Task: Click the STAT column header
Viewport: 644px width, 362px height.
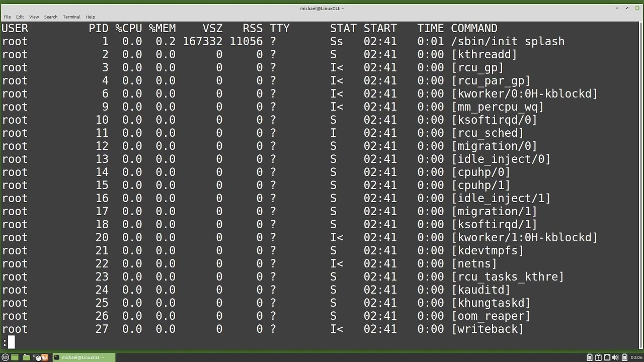Action: [x=343, y=28]
